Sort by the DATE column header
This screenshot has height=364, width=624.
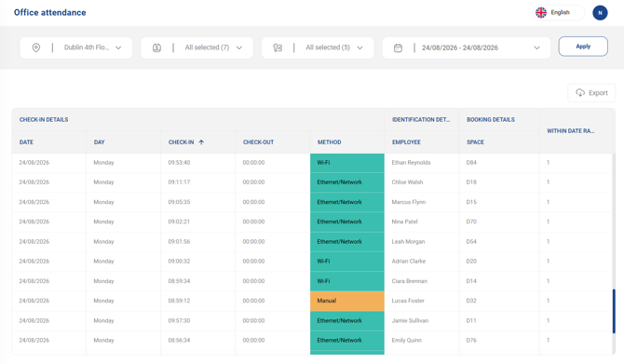[26, 142]
